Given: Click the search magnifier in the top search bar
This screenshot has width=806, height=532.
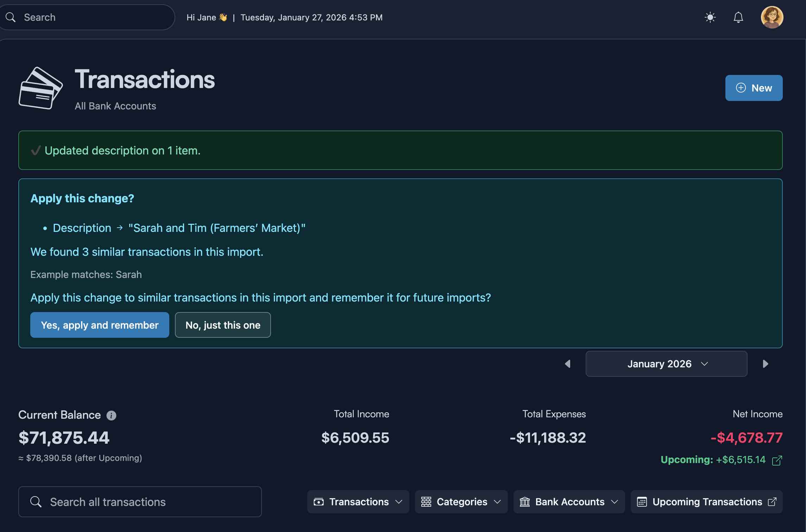Looking at the screenshot, I should [11, 17].
